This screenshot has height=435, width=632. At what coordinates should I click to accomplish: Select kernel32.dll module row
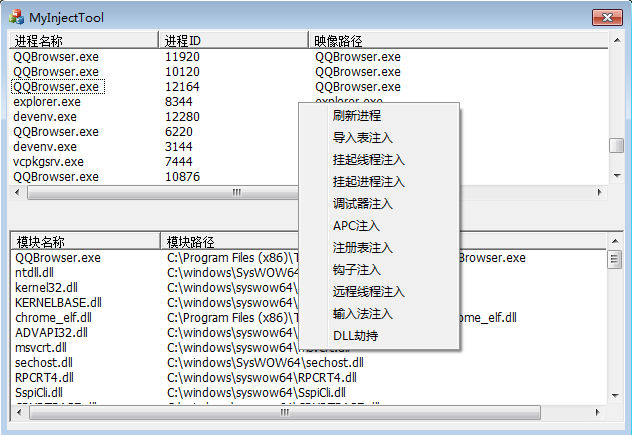point(46,288)
